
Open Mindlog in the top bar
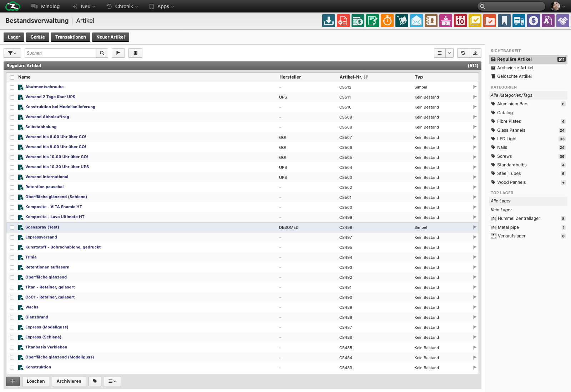point(45,6)
